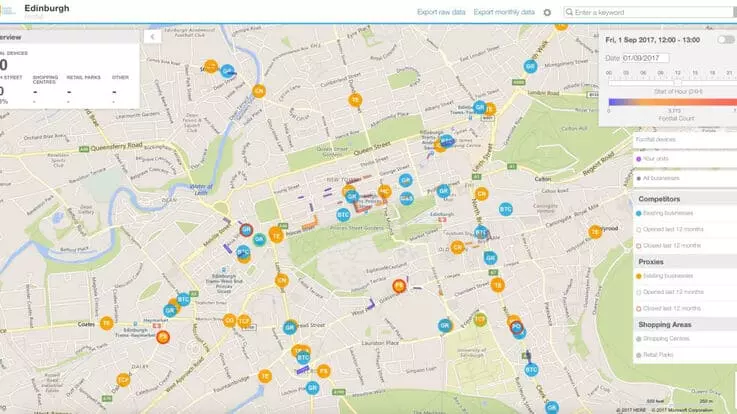Click the Export raw data link
737x414 pixels.
click(441, 12)
